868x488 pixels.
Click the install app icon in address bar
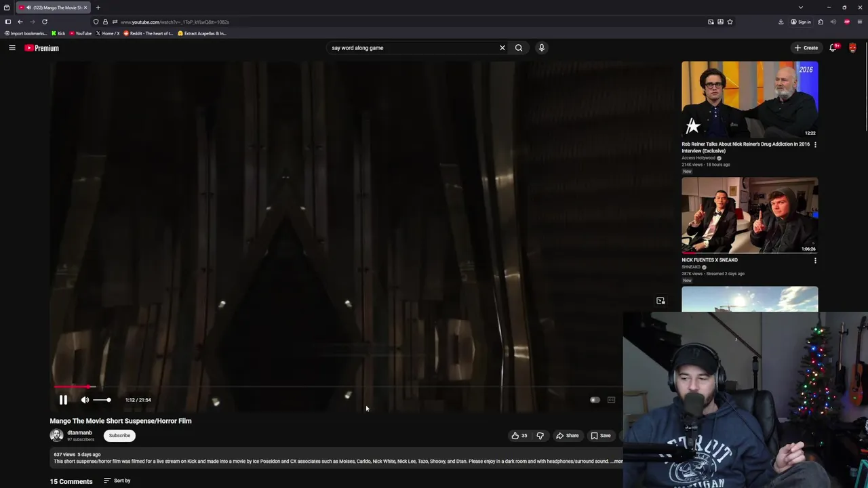click(x=720, y=22)
